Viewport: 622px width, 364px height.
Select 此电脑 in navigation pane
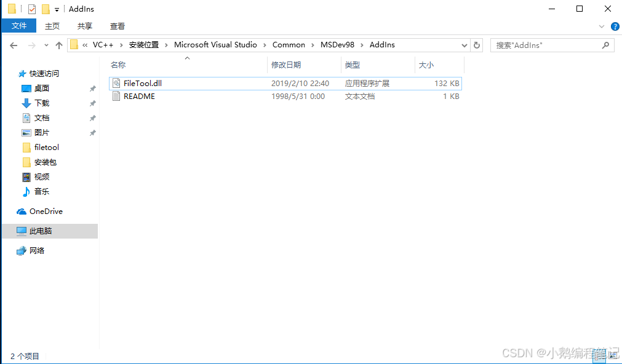50,231
